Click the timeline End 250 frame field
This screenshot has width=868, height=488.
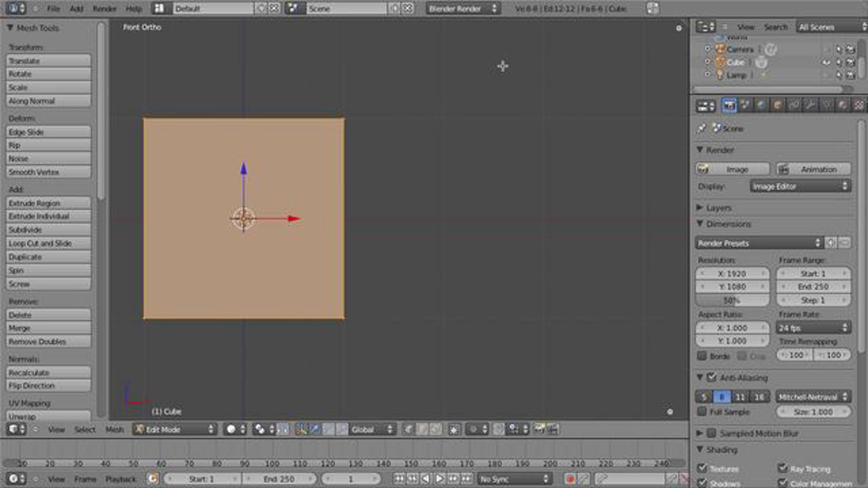[279, 479]
